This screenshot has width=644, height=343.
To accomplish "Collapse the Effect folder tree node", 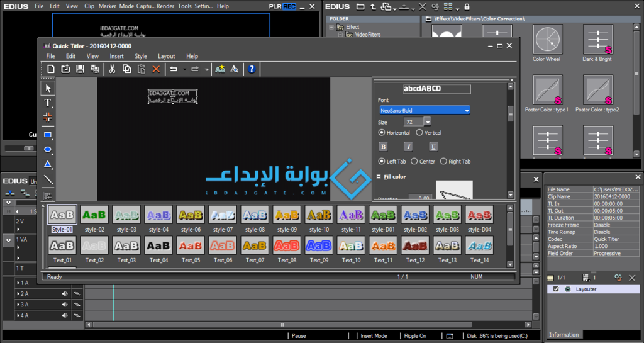I will point(331,27).
